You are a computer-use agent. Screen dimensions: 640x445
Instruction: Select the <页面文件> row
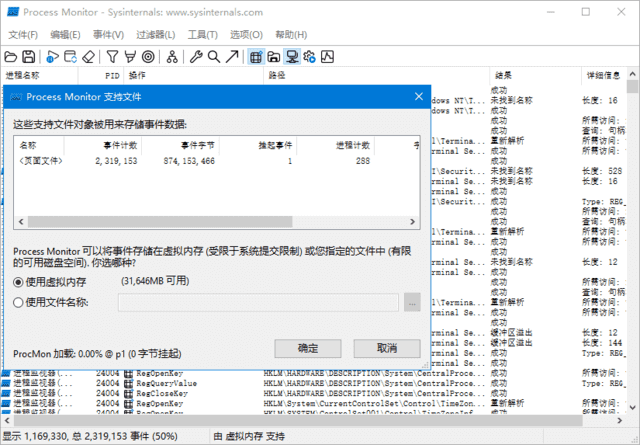tap(217, 161)
